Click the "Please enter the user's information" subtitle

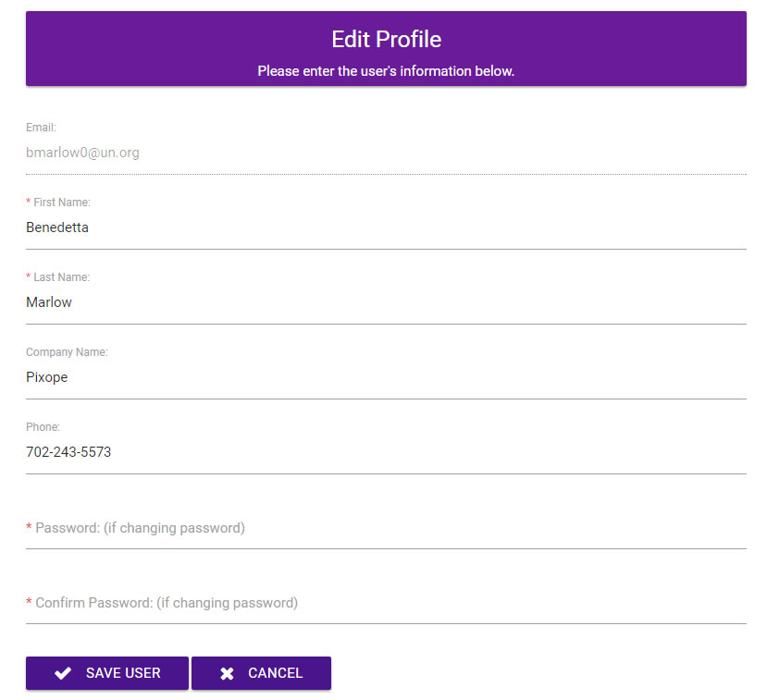pos(386,71)
